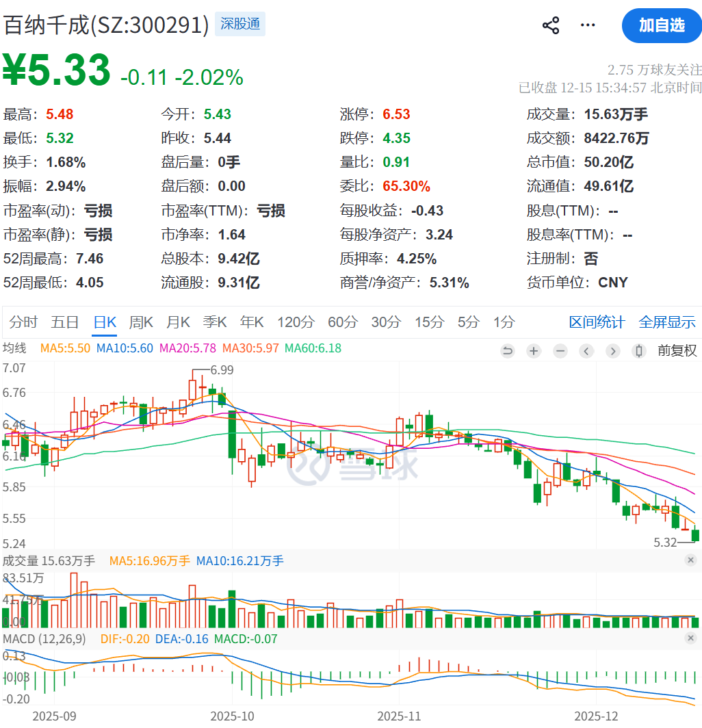Click the share icon
This screenshot has height=728, width=702.
pyautogui.click(x=551, y=26)
